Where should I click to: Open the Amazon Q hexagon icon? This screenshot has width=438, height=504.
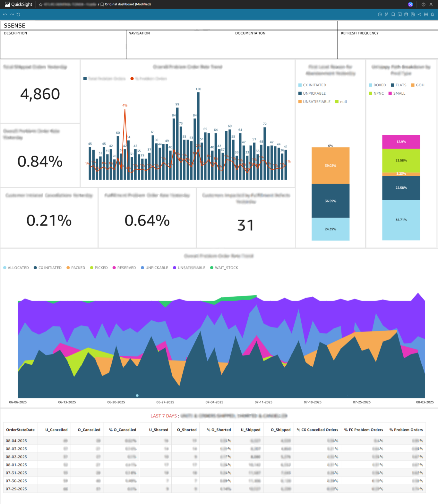click(410, 4)
